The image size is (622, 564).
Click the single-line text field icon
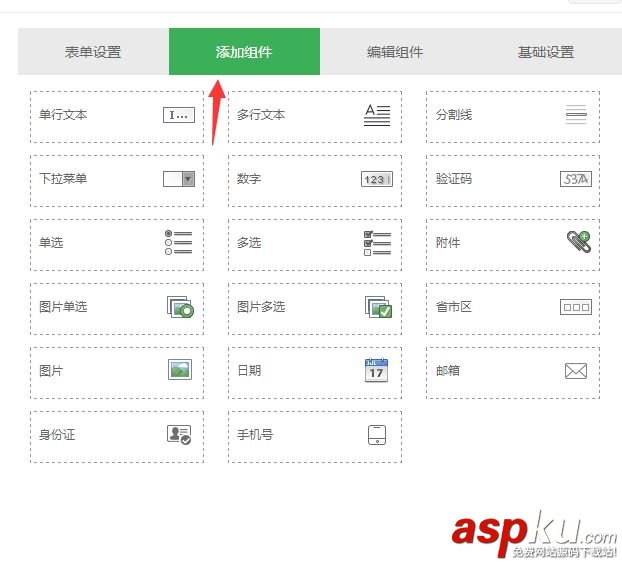pos(179,115)
